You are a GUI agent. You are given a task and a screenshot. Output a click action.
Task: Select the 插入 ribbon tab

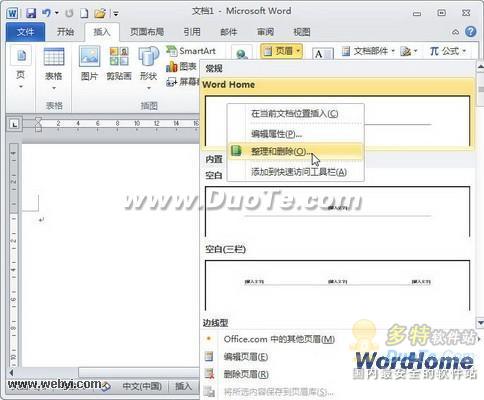click(102, 32)
